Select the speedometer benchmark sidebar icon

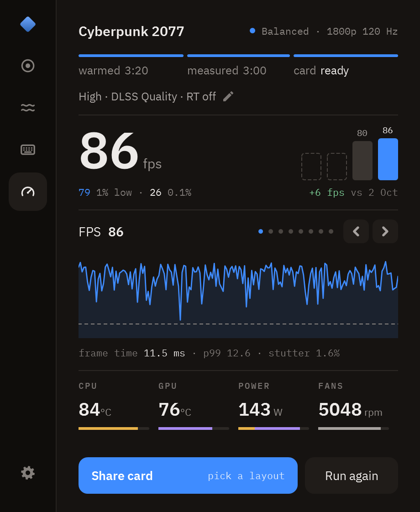(x=28, y=192)
